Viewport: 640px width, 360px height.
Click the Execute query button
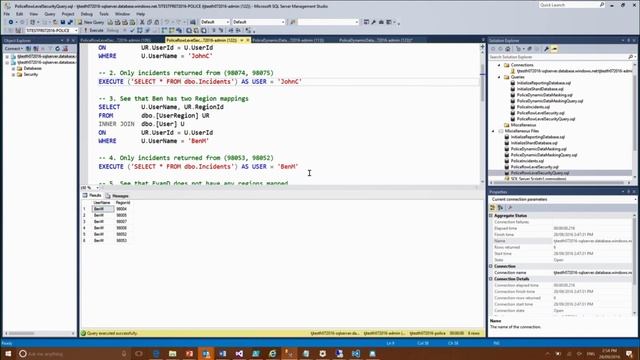(x=93, y=30)
